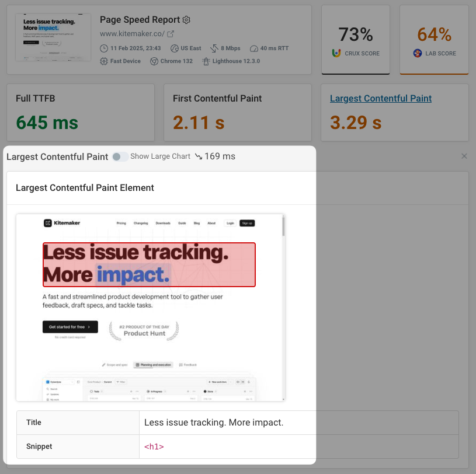Click the Lighthouse icon beside Lighthouse 12.3.0
Image resolution: width=476 pixels, height=474 pixels.
click(206, 61)
